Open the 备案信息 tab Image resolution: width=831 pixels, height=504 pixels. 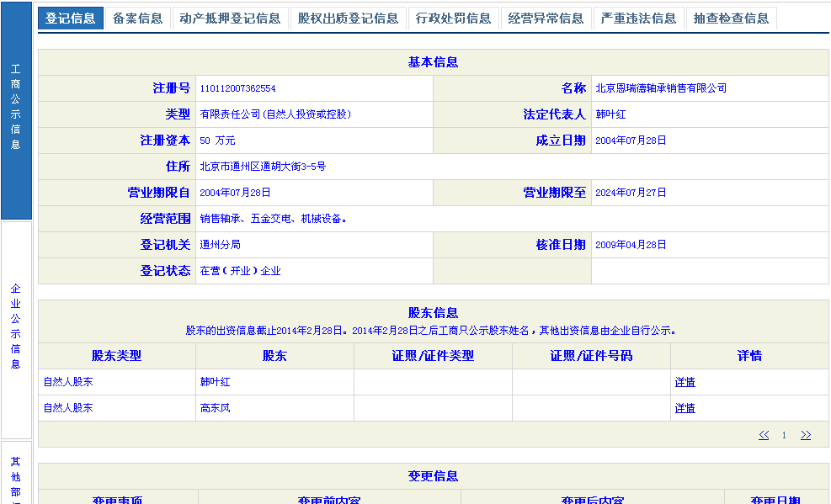click(x=137, y=19)
